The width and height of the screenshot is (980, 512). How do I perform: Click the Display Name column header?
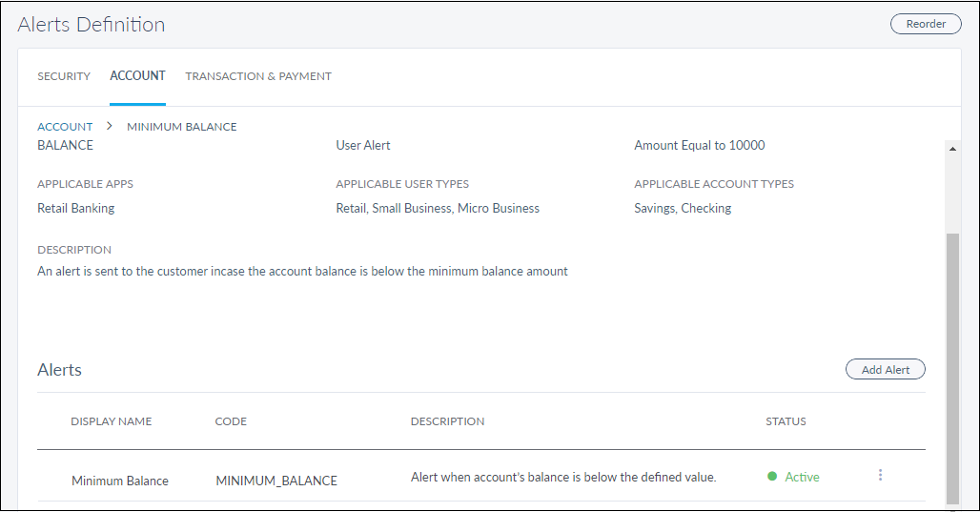coord(111,421)
